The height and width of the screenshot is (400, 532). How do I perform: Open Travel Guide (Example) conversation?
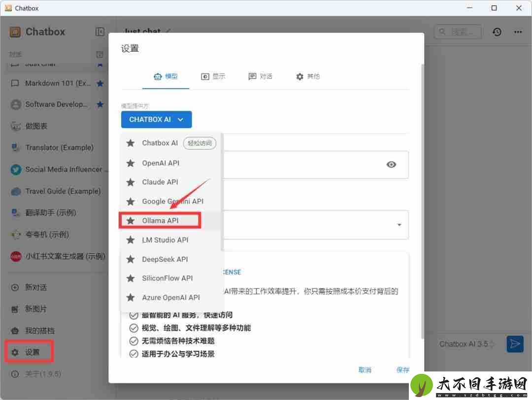pos(56,191)
